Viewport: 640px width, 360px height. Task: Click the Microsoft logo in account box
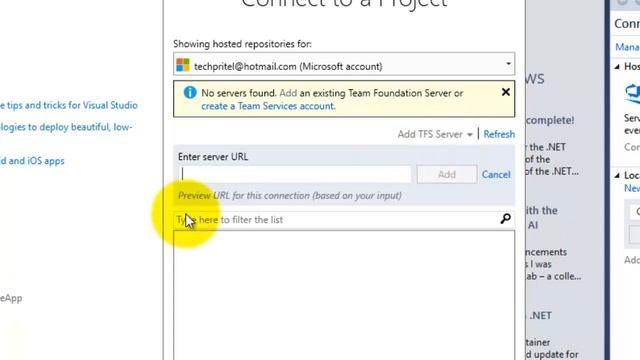(x=183, y=65)
